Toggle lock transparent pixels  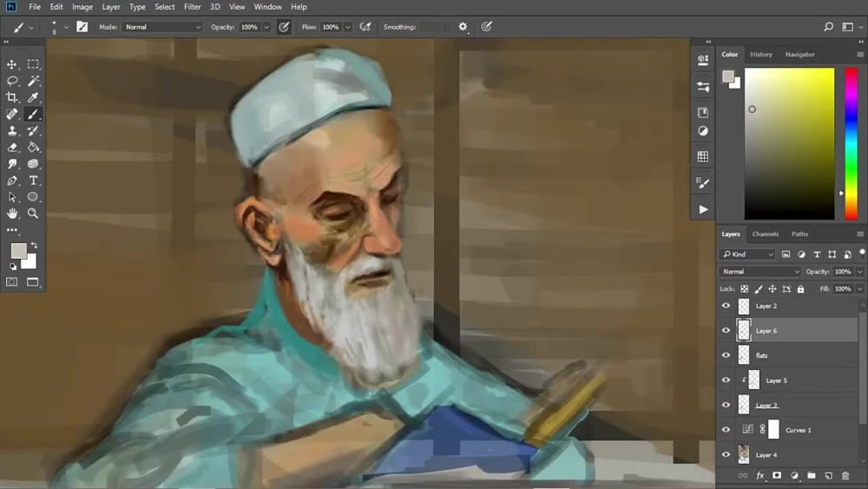pos(745,289)
